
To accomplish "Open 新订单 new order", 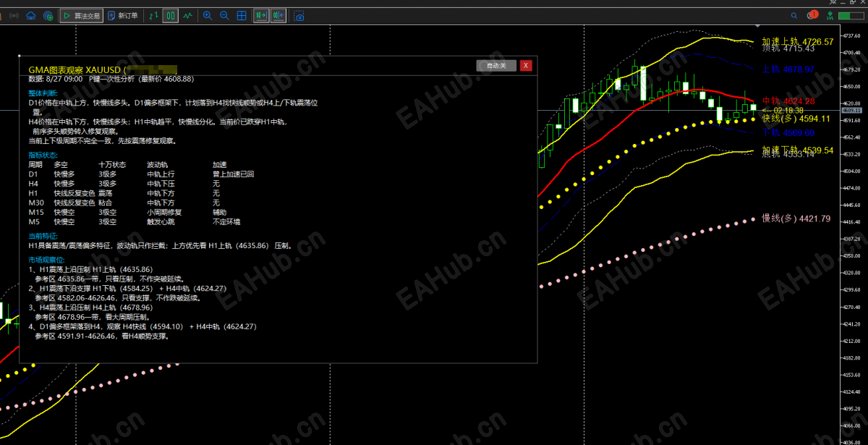I will tap(123, 15).
